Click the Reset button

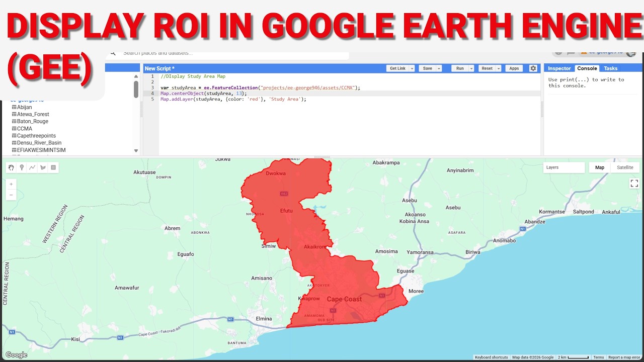487,68
